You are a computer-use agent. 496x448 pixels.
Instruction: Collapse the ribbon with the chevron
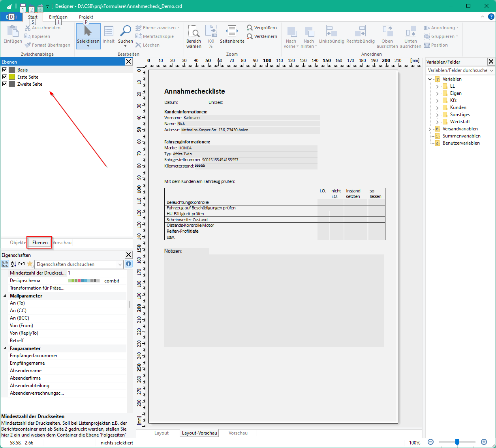[482, 17]
